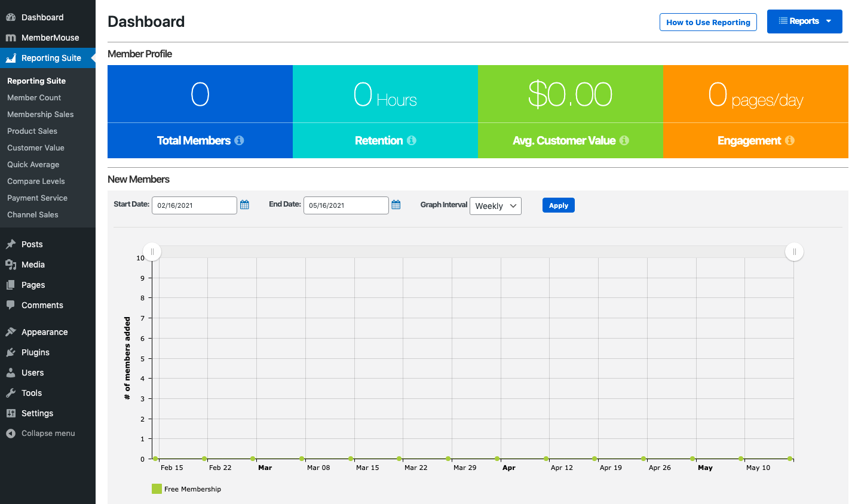Go to Channel Sales report
855x504 pixels.
coord(33,214)
